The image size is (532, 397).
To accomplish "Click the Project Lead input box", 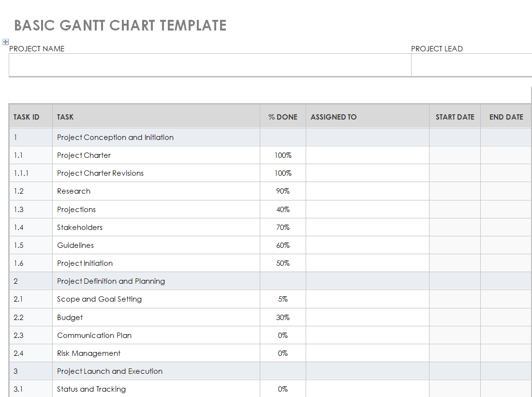I will pyautogui.click(x=472, y=65).
